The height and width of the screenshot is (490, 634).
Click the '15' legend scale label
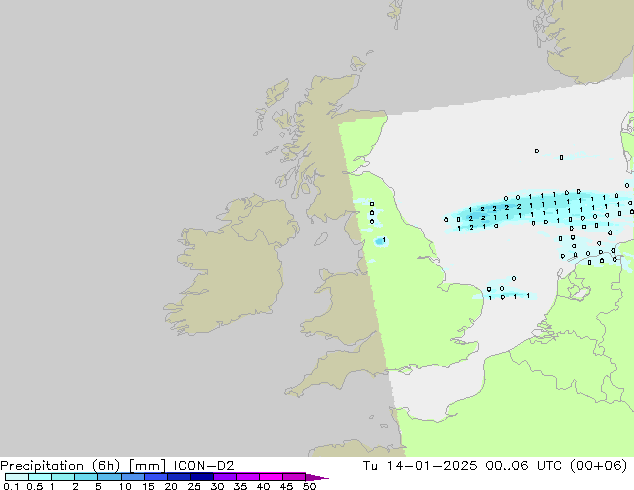(148, 486)
